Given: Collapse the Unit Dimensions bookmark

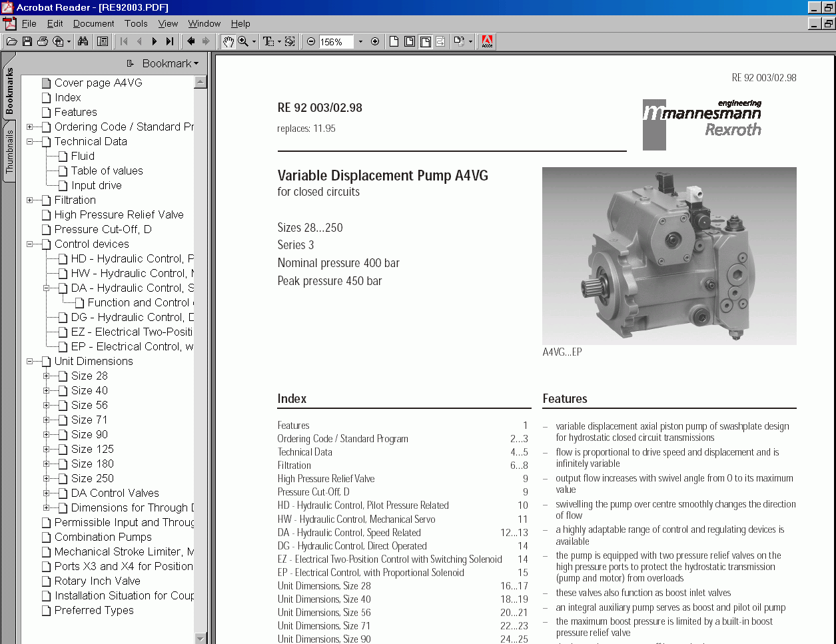Looking at the screenshot, I should point(29,361).
